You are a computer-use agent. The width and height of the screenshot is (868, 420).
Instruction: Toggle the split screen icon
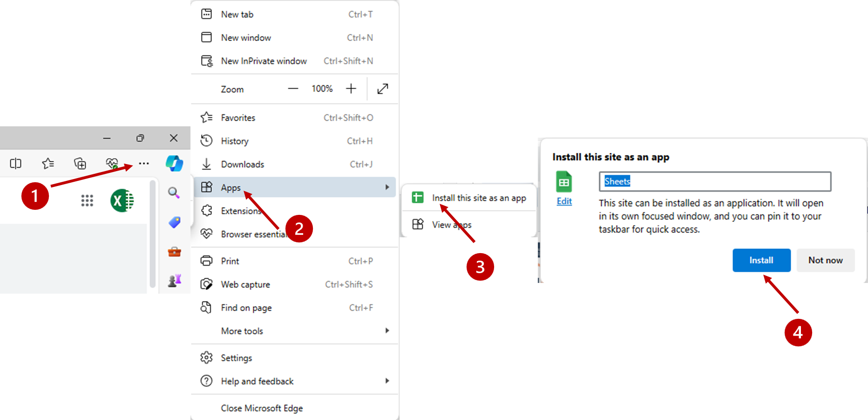pyautogui.click(x=16, y=164)
